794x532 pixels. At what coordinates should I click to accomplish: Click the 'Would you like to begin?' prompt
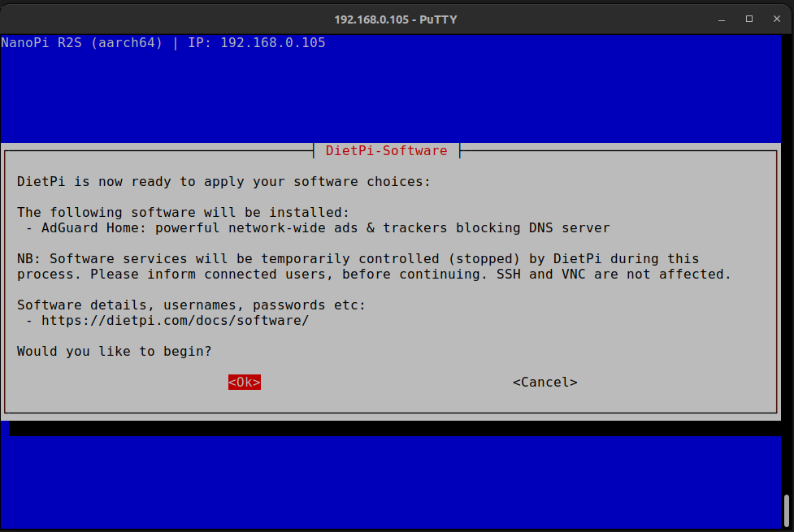114,352
